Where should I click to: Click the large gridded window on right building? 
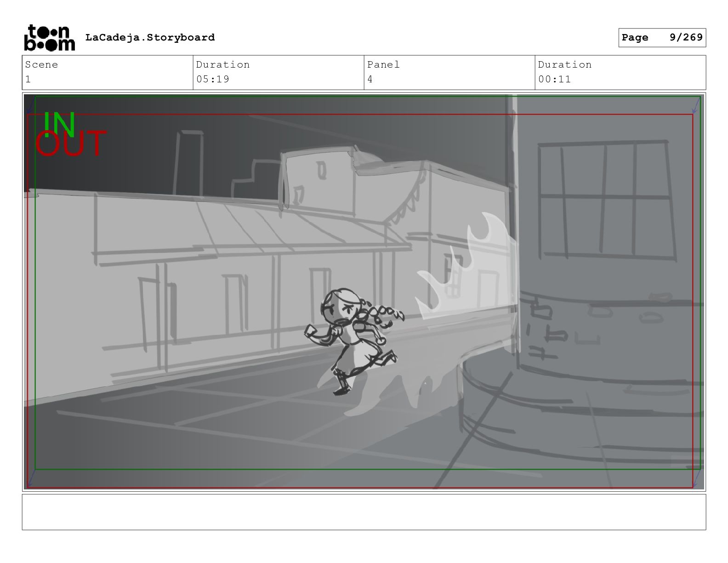point(606,200)
